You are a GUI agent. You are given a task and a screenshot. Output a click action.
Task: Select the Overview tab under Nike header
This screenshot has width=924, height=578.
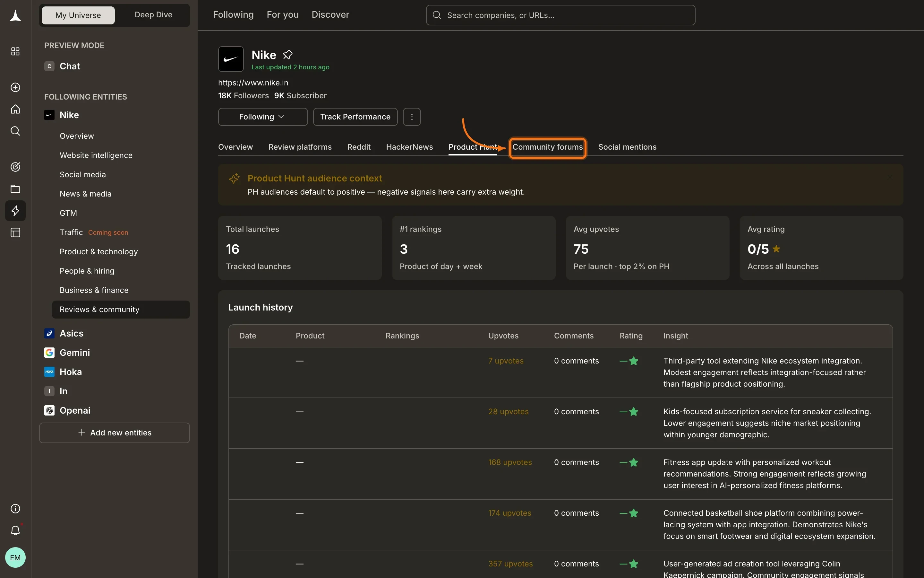(235, 147)
